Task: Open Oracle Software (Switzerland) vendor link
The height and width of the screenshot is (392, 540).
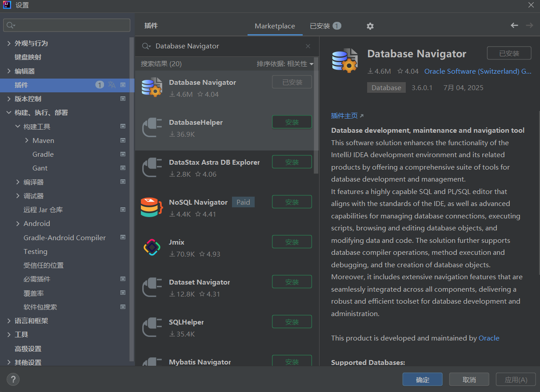Action: coord(478,71)
